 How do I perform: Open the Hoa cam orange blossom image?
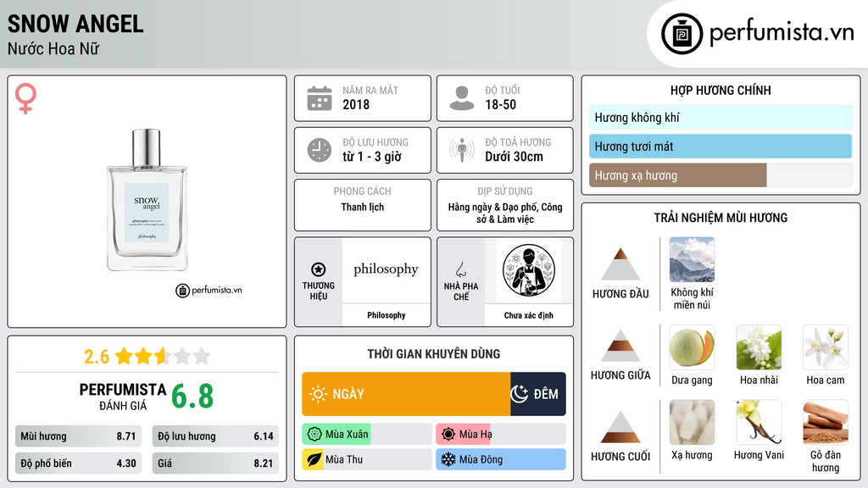[826, 347]
